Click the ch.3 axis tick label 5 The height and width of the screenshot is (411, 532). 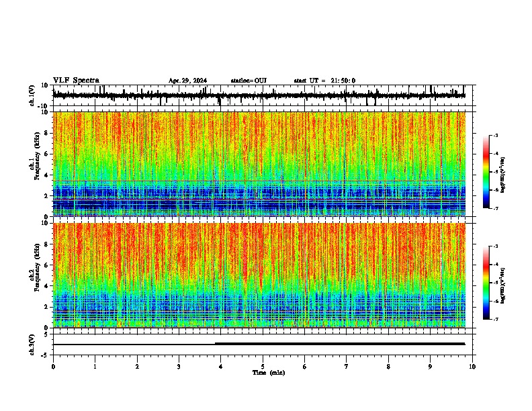click(x=46, y=334)
